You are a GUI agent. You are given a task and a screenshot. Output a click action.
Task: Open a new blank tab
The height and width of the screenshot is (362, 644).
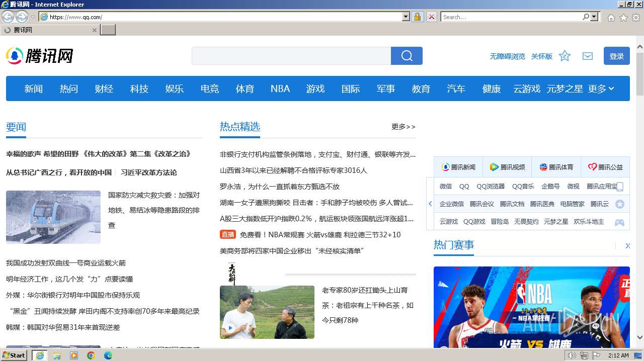pyautogui.click(x=108, y=30)
